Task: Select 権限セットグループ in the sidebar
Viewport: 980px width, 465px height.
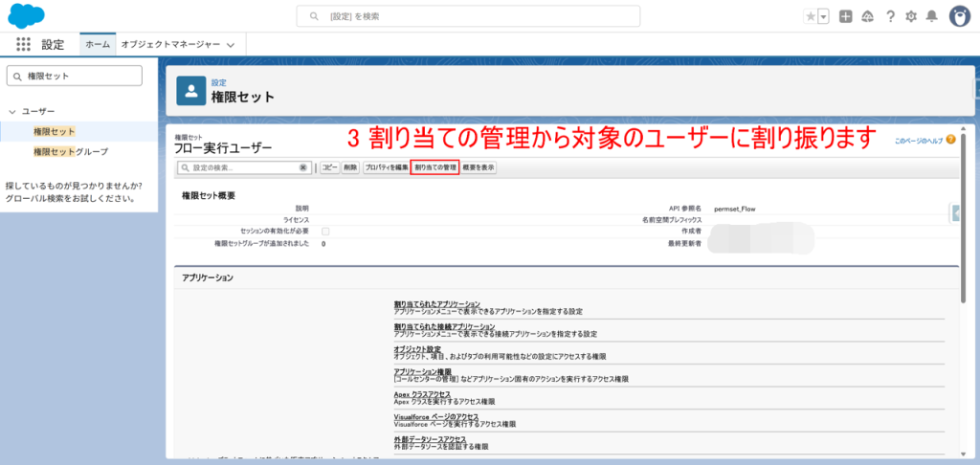Action: 71,151
